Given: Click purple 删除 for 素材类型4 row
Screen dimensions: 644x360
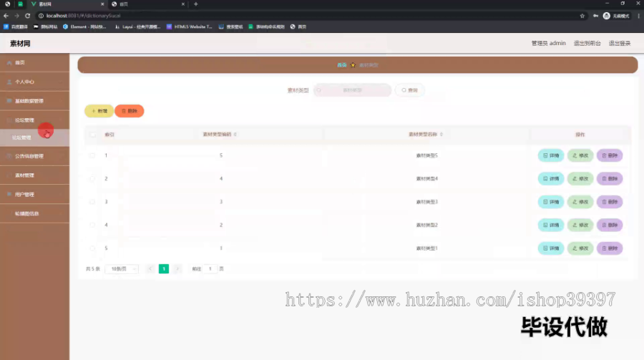Looking at the screenshot, I should (x=610, y=179).
